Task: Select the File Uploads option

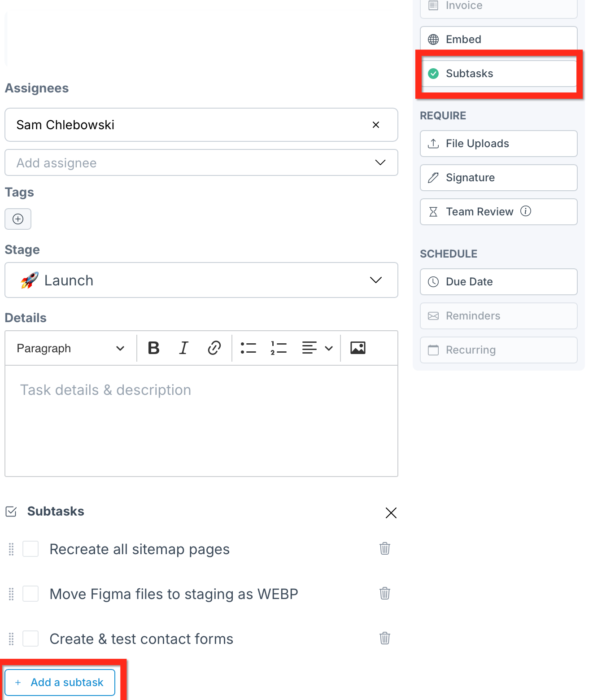Action: click(498, 144)
